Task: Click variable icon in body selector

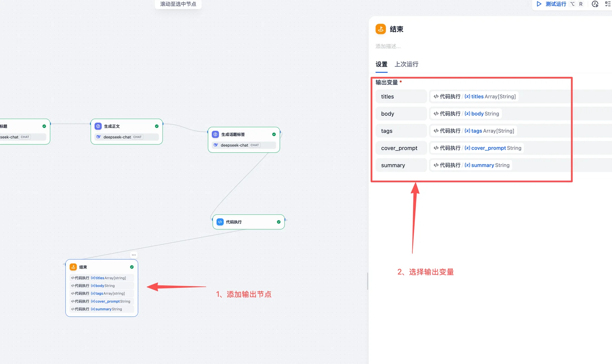Action: click(467, 114)
